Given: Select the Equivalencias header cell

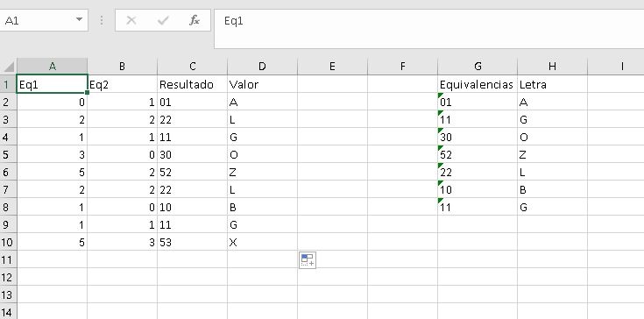Looking at the screenshot, I should point(478,84).
